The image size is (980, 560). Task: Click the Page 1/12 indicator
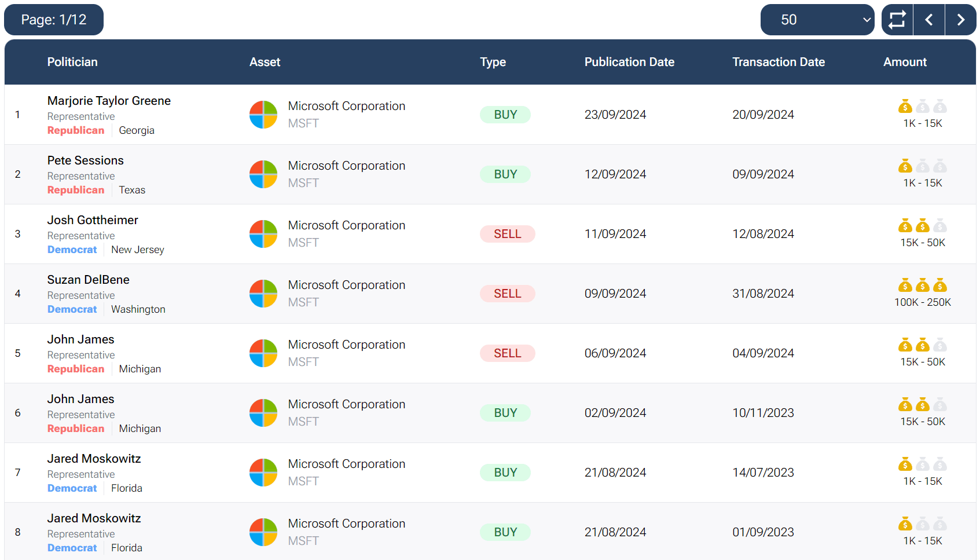tap(54, 20)
